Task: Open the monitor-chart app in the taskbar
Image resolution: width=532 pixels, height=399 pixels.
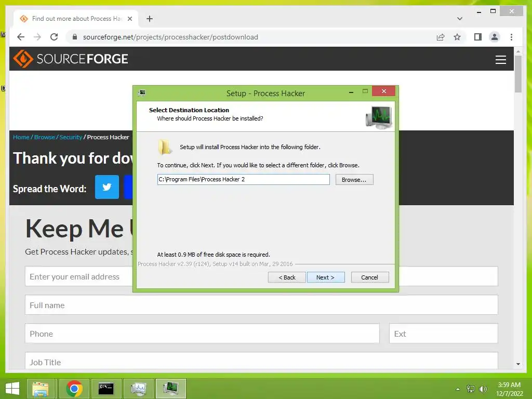Action: [138, 389]
